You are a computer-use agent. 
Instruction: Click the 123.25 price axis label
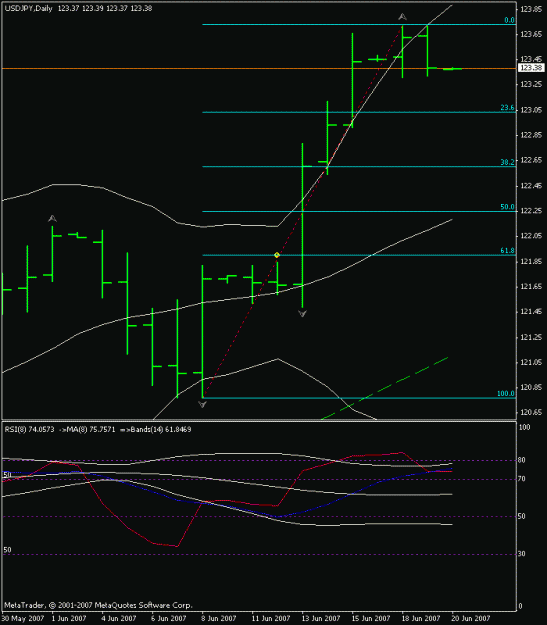[531, 84]
